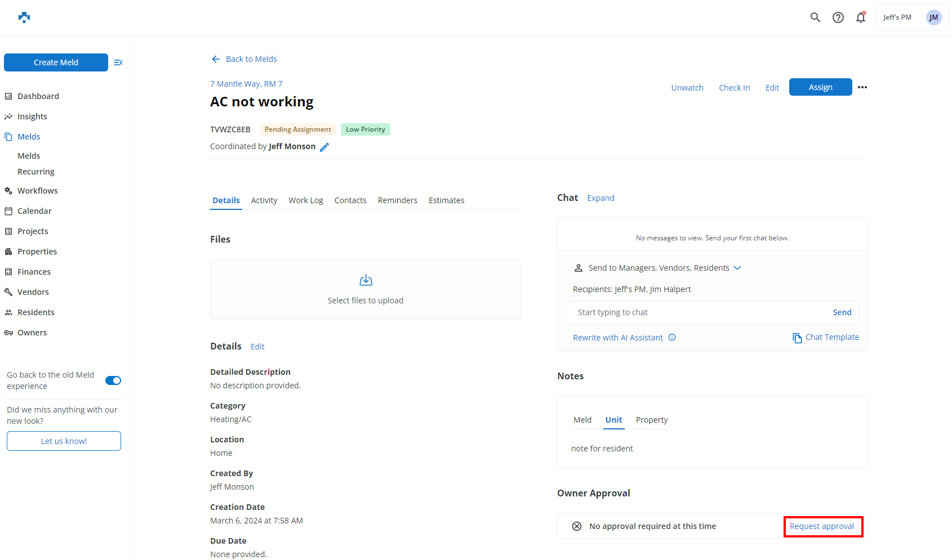Click AI Assistant info icon
952x560 pixels.
pyautogui.click(x=672, y=338)
